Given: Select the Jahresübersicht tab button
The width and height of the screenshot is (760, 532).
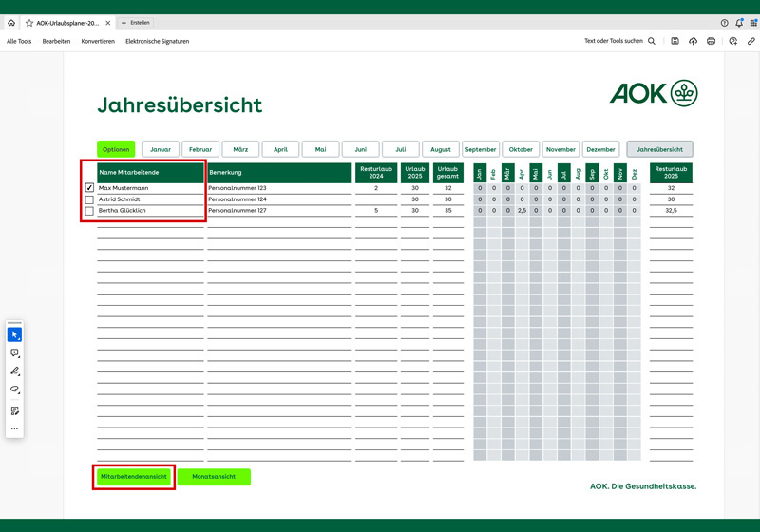Looking at the screenshot, I should [659, 149].
